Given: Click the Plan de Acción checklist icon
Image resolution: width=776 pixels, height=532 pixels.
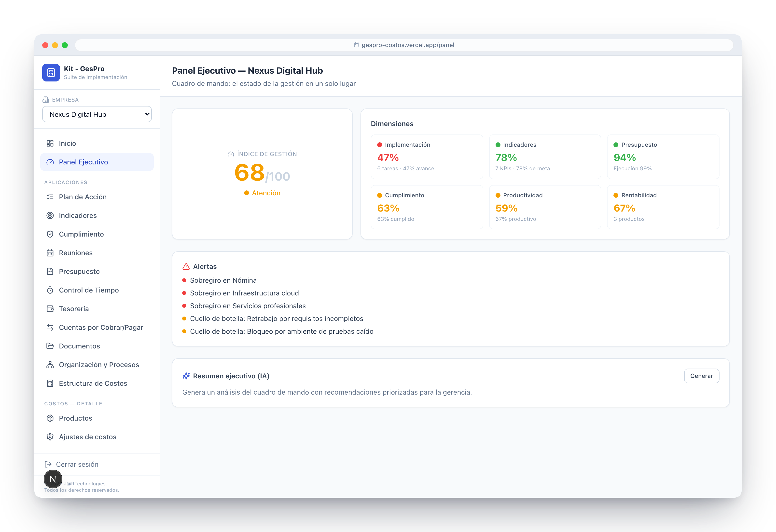Looking at the screenshot, I should point(50,197).
